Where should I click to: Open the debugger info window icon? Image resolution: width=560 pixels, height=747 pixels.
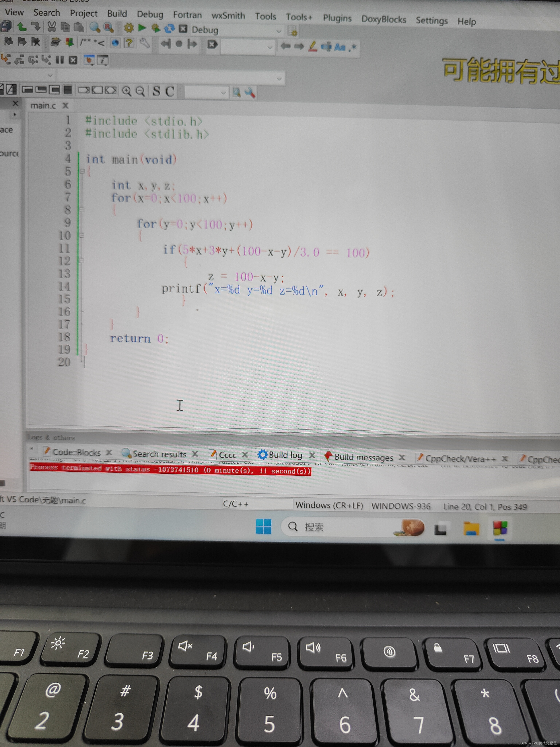pyautogui.click(x=103, y=60)
